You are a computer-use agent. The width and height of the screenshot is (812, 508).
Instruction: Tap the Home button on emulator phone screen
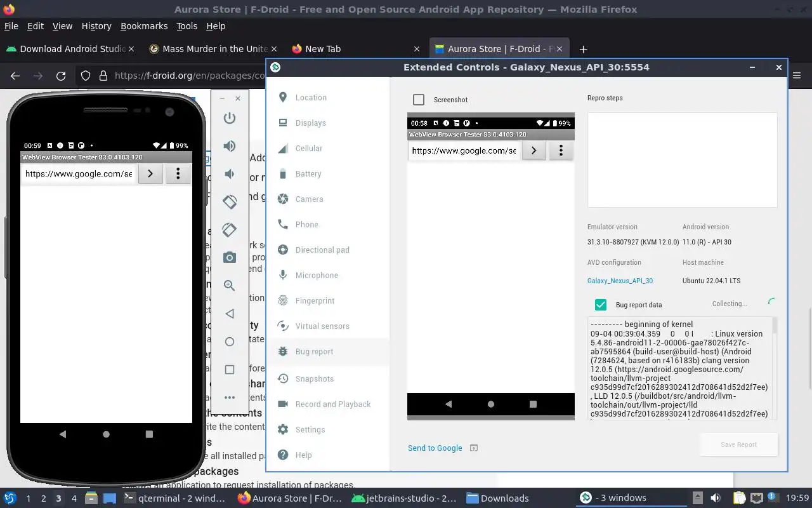click(x=106, y=434)
